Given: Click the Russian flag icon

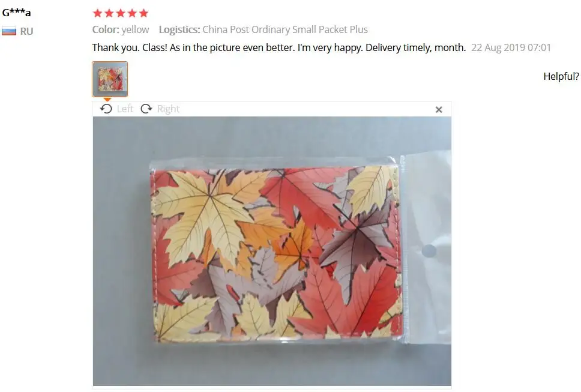Looking at the screenshot, I should click(x=9, y=31).
